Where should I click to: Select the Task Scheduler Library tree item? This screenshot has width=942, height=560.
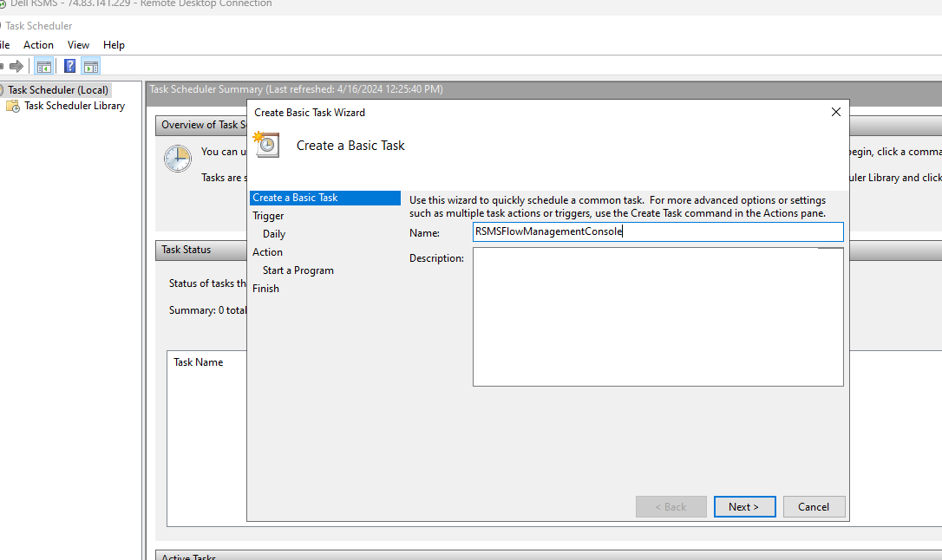[x=75, y=106]
